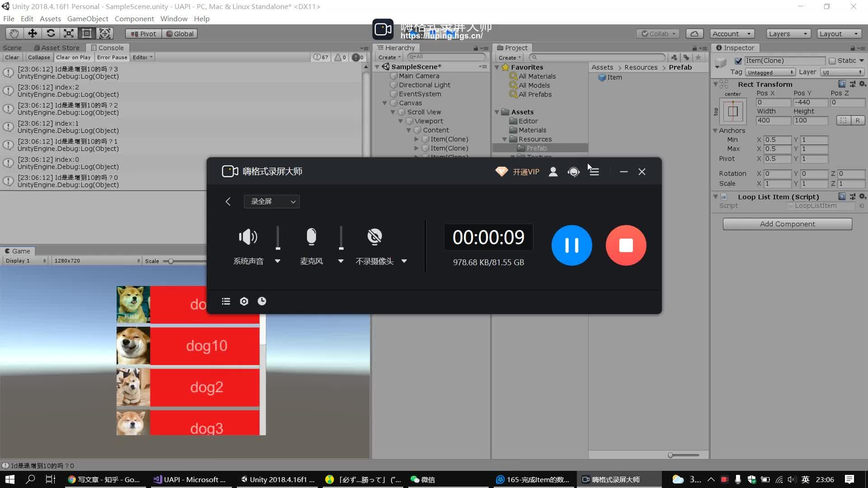Pause the screen recording
868x488 pixels.
point(571,245)
